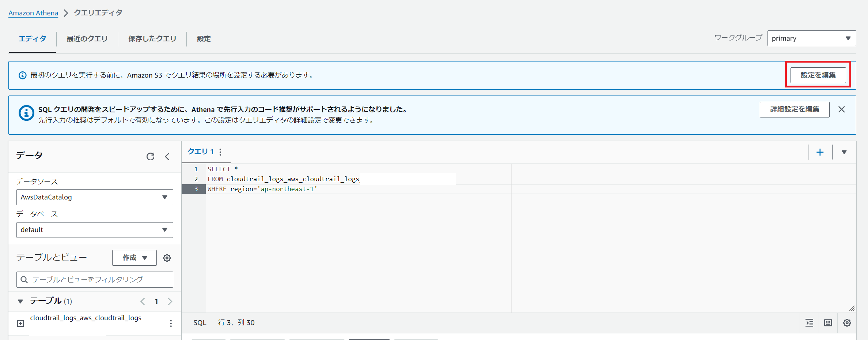
Task: Click the SQL label in status bar
Action: click(200, 323)
